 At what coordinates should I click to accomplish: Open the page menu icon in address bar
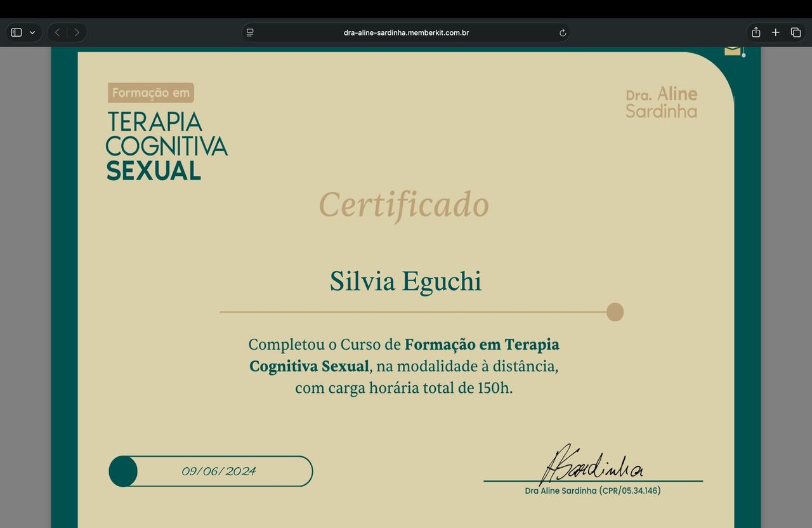[x=250, y=32]
